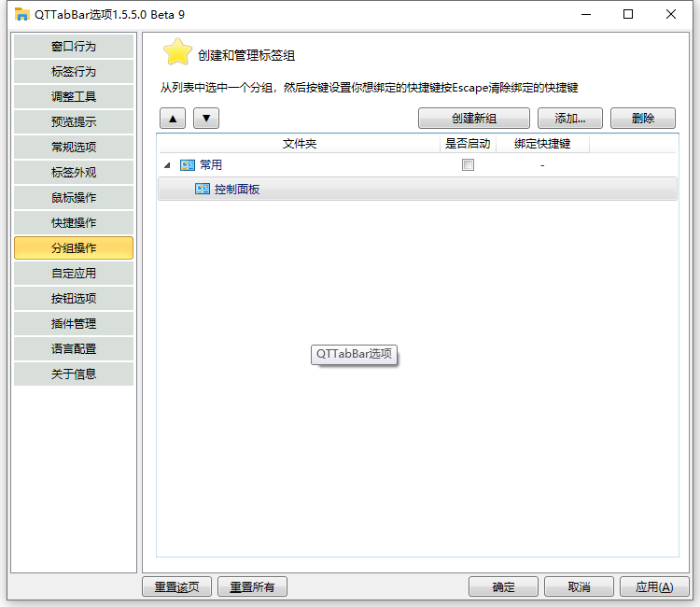Image resolution: width=700 pixels, height=607 pixels.
Task: Click the 删除 button
Action: point(643,119)
